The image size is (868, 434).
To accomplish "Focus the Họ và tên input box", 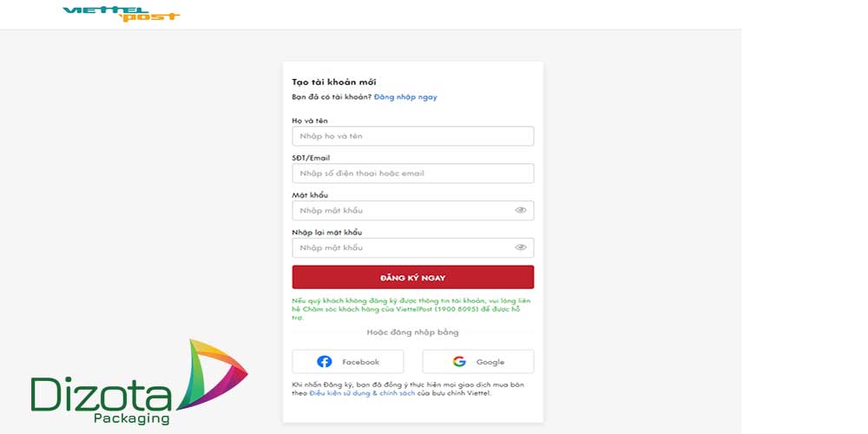I will tap(412, 136).
